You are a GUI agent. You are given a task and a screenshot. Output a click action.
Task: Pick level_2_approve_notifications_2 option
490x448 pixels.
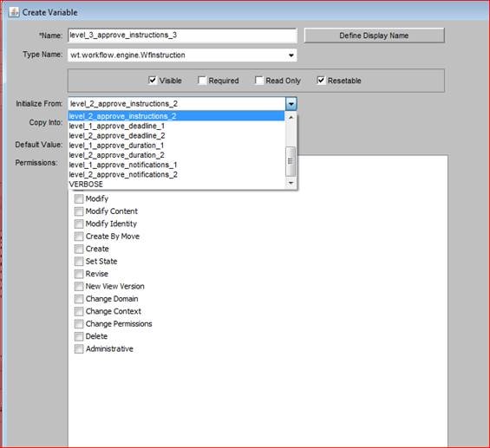(x=176, y=174)
